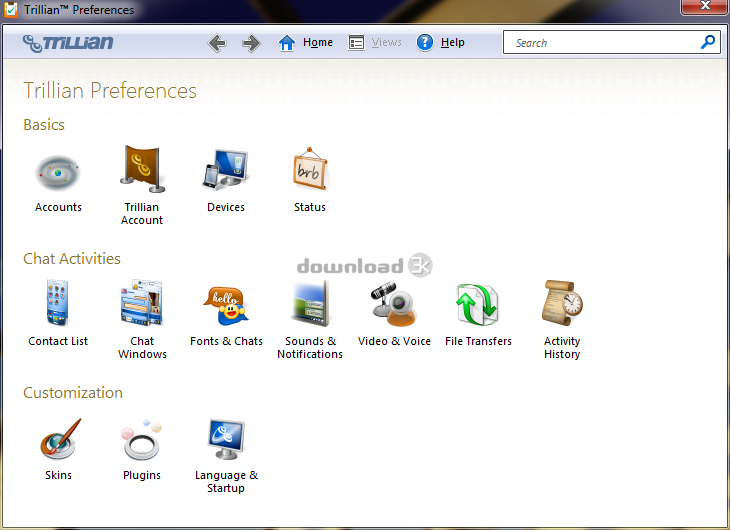Click the "Chat Windows" label
This screenshot has height=530, width=730.
pos(142,348)
